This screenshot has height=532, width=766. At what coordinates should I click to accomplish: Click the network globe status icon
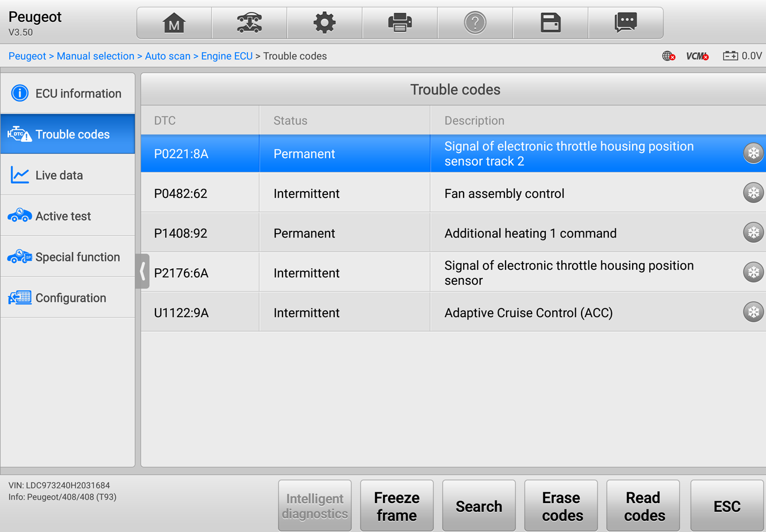click(x=668, y=56)
